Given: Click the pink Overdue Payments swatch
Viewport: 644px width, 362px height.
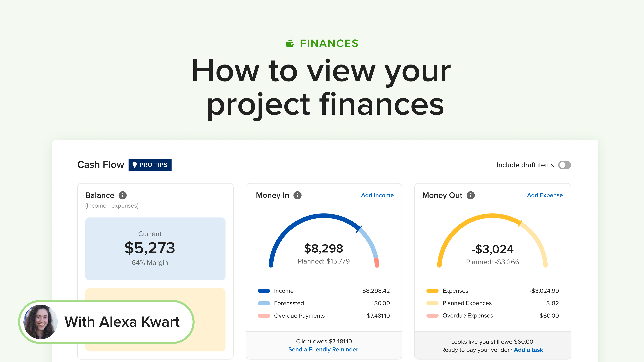Looking at the screenshot, I should click(264, 316).
